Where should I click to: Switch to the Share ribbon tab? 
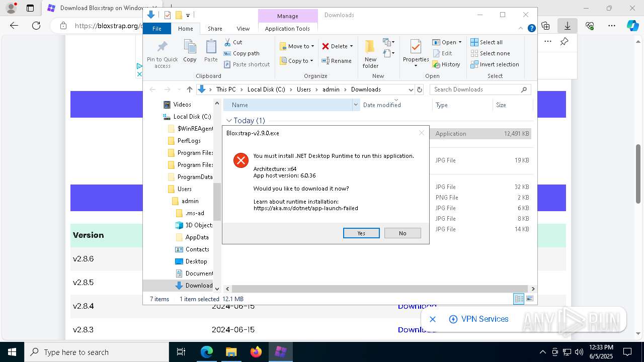(x=215, y=29)
